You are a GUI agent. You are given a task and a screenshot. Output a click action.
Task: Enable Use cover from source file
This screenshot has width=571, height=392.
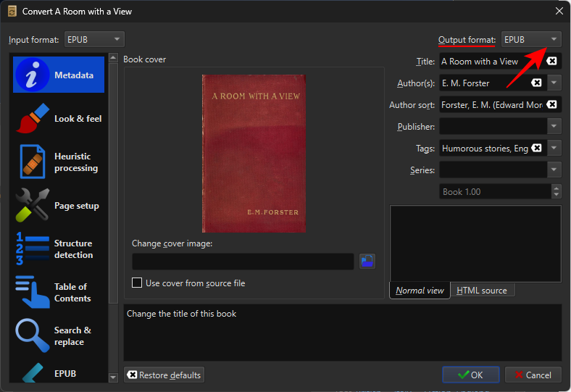tap(137, 283)
